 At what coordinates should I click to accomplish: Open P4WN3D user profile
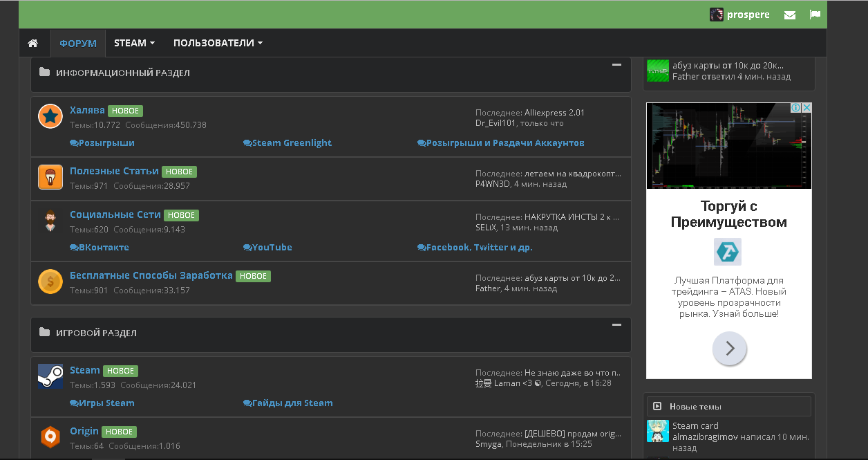492,184
